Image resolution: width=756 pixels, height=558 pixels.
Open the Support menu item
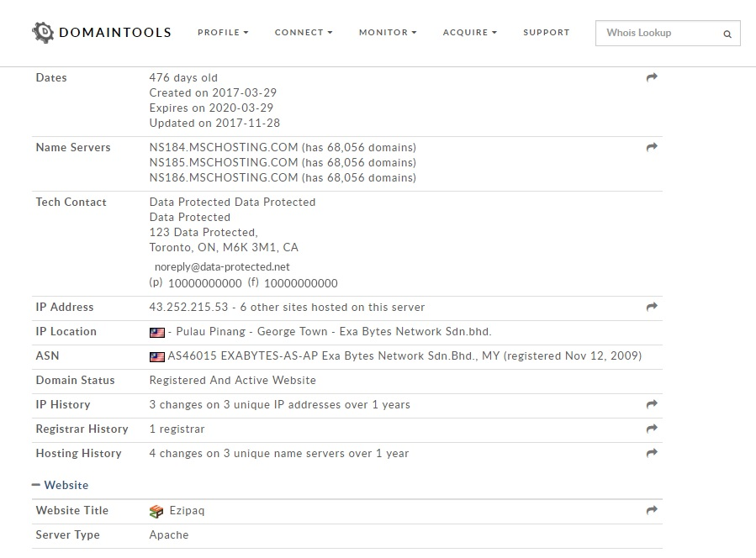point(547,32)
